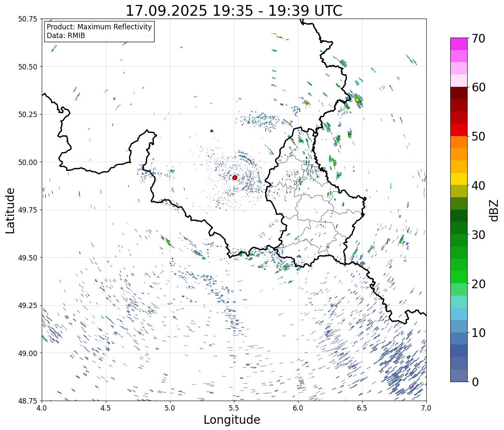The width and height of the screenshot is (504, 430).
Task: Click the colorbar tick label 60
Action: pos(478,87)
